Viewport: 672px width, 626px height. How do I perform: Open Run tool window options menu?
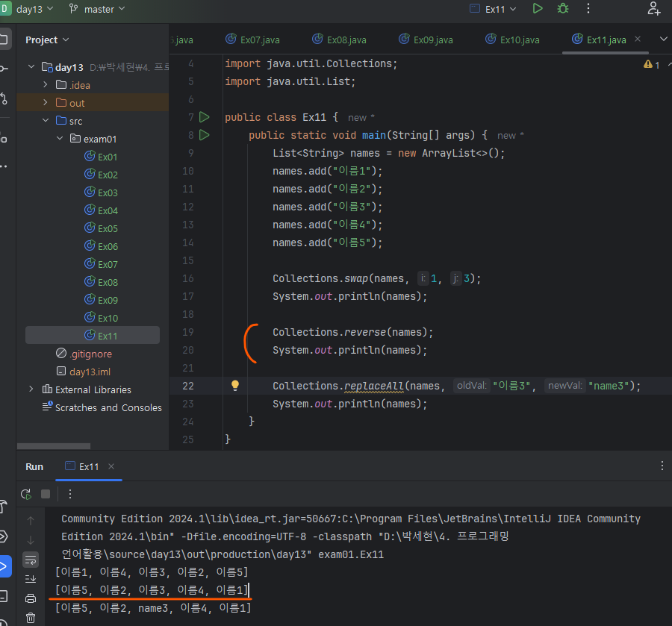coord(662,466)
